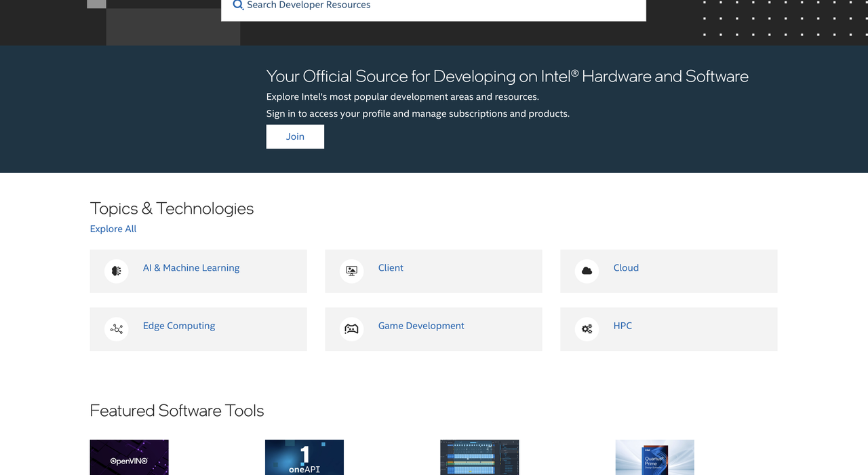Open the Quartus Prime thumbnail
Viewport: 868px width, 475px height.
pyautogui.click(x=654, y=457)
